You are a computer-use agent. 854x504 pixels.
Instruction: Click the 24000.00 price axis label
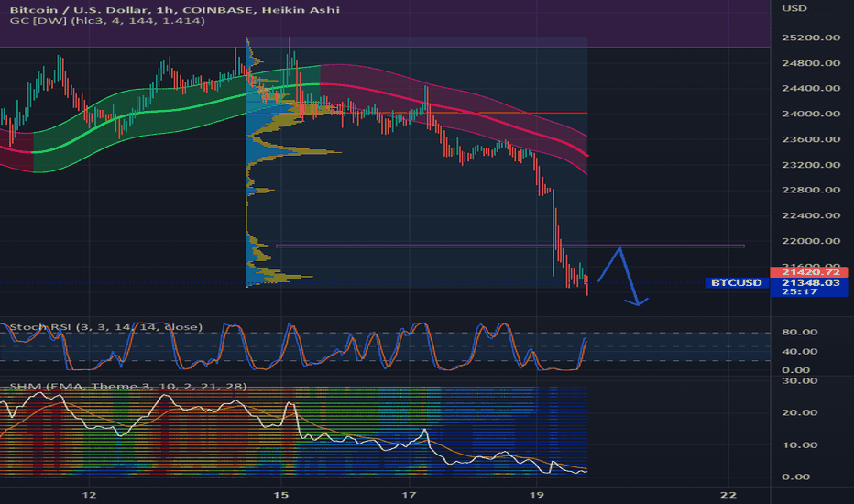[x=811, y=114]
